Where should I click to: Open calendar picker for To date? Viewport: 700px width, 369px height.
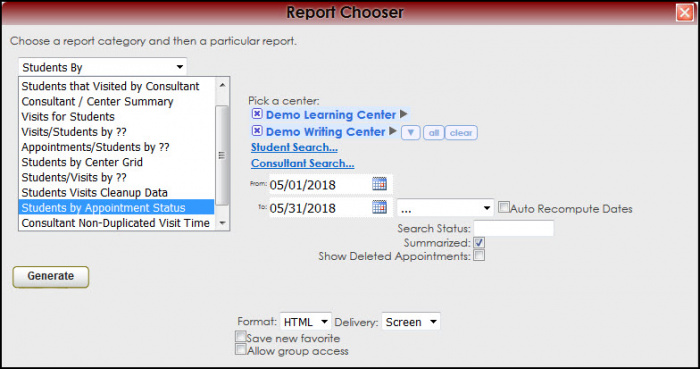(x=379, y=207)
